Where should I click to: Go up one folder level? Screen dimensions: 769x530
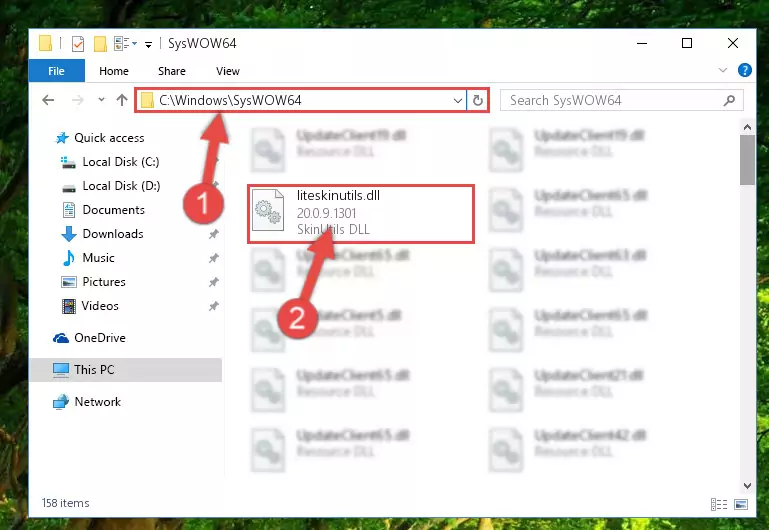pos(122,100)
